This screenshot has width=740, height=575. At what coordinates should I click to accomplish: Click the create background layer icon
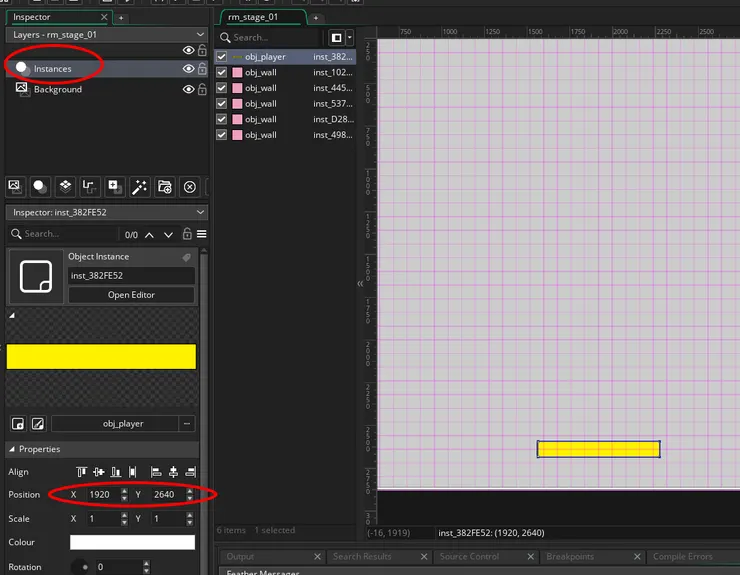click(15, 186)
